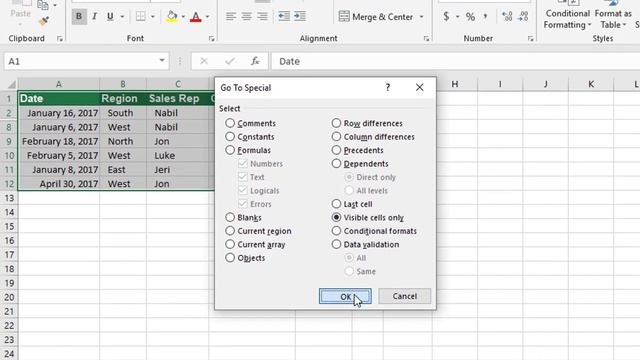Viewport: 640px width, 360px height.
Task: Apply percent style
Action: [470, 17]
